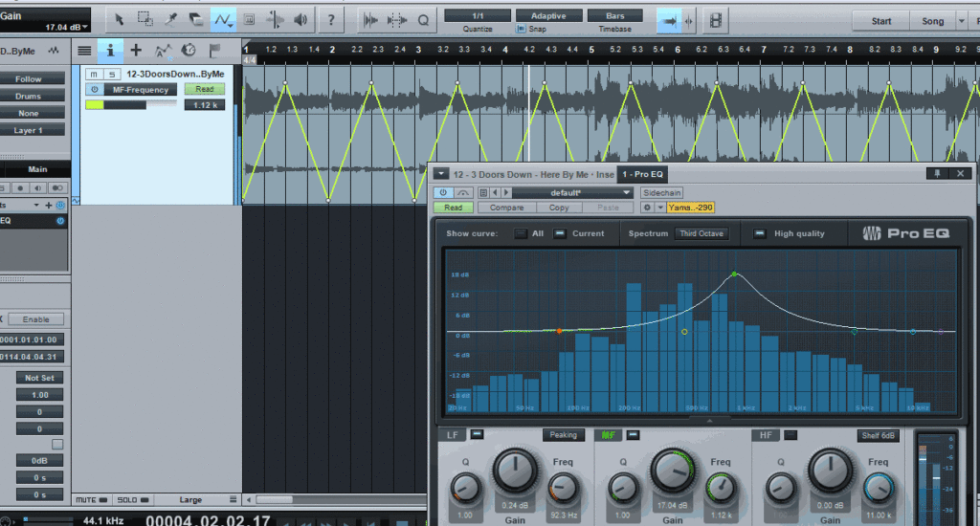Image resolution: width=980 pixels, height=526 pixels.
Task: Click the Sidechain button
Action: [662, 192]
